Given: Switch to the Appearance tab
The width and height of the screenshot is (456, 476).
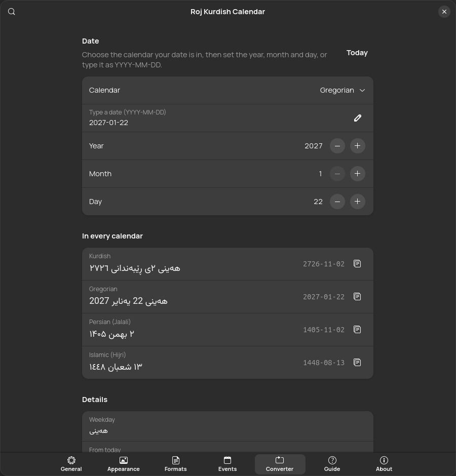Looking at the screenshot, I should 123,464.
